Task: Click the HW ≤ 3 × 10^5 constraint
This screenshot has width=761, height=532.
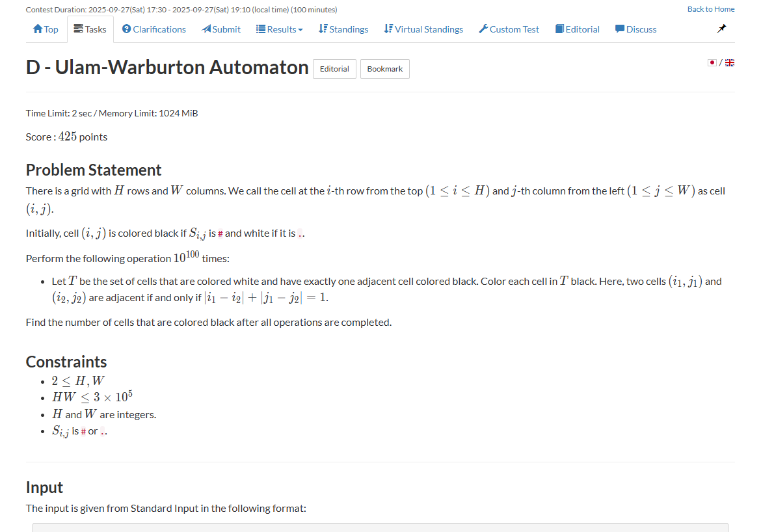Action: pyautogui.click(x=92, y=397)
